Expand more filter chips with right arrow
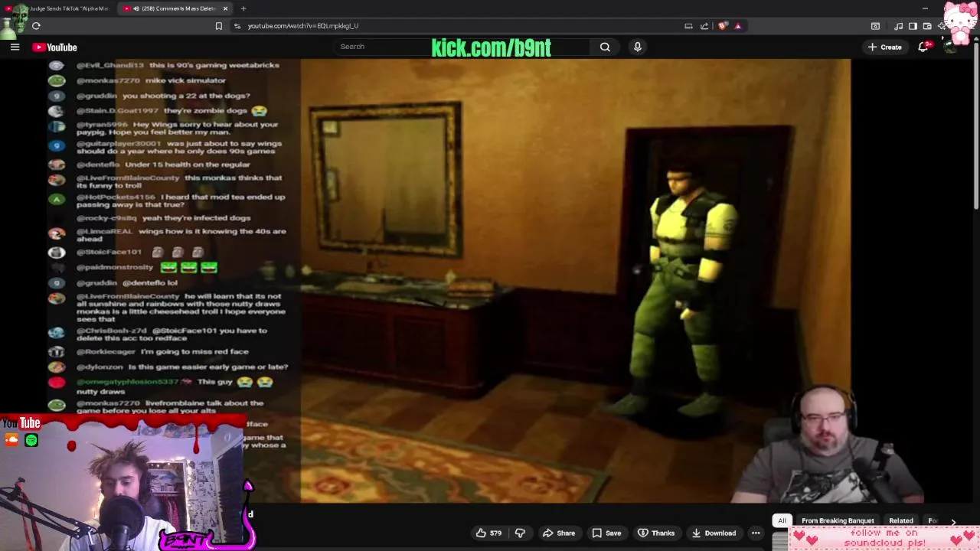This screenshot has width=980, height=551. pos(953,521)
